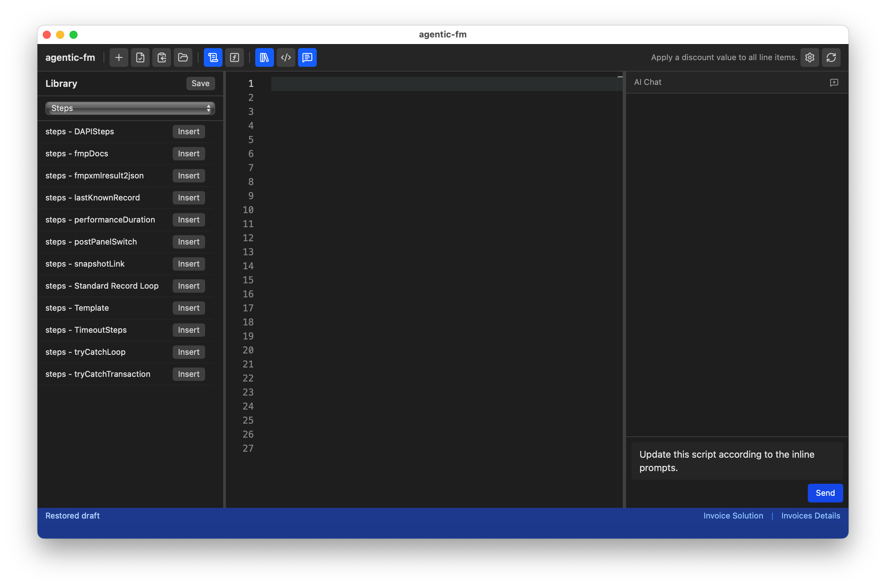Open the Invoices Details link
The image size is (886, 588).
(810, 516)
